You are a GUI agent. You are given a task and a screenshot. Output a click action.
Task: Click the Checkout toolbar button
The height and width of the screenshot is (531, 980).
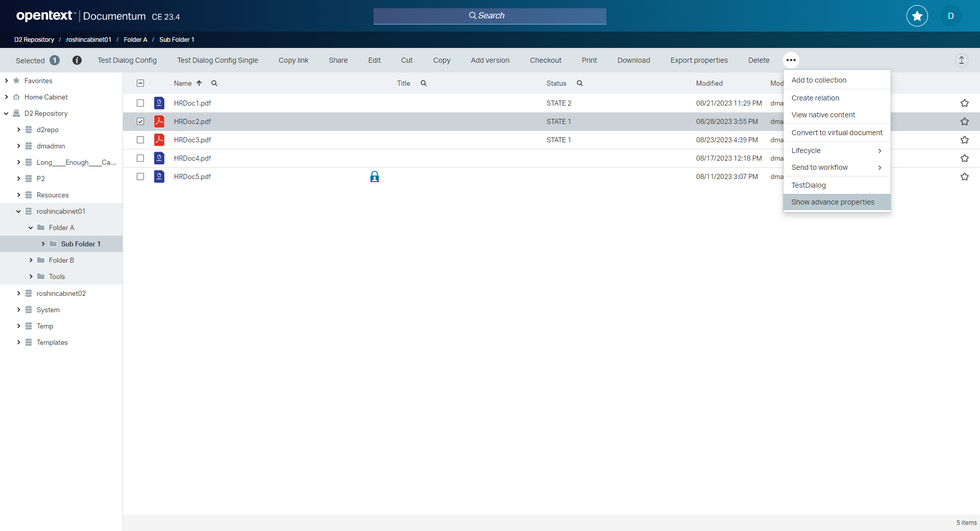546,60
